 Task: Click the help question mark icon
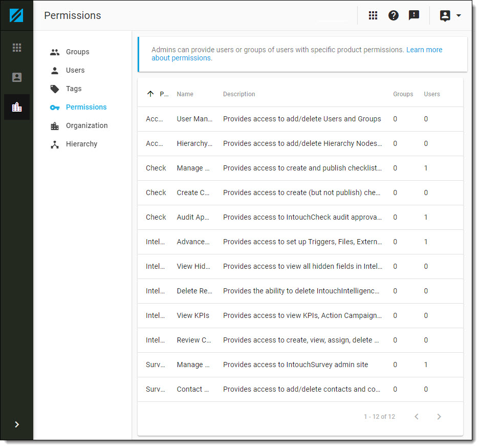tap(393, 15)
